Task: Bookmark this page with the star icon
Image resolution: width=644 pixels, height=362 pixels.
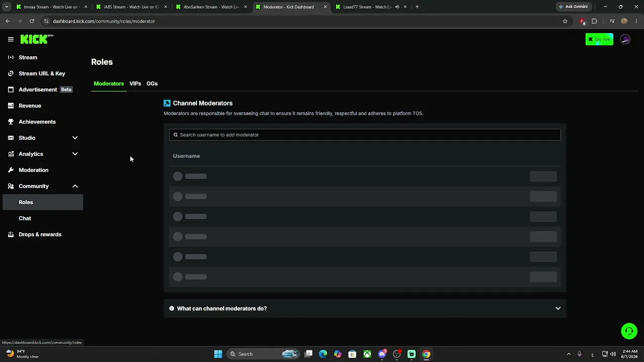Action: click(565, 21)
